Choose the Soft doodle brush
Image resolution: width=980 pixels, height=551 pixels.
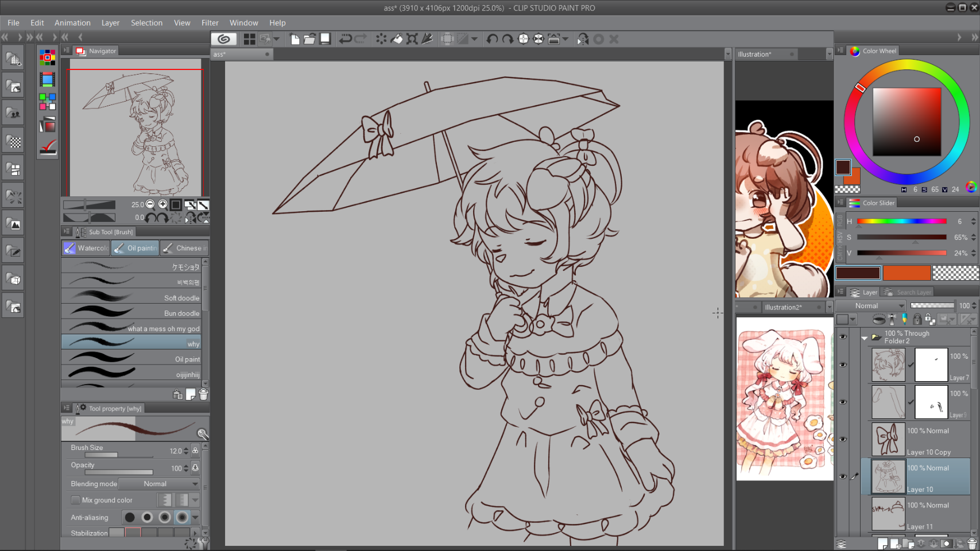pyautogui.click(x=131, y=297)
